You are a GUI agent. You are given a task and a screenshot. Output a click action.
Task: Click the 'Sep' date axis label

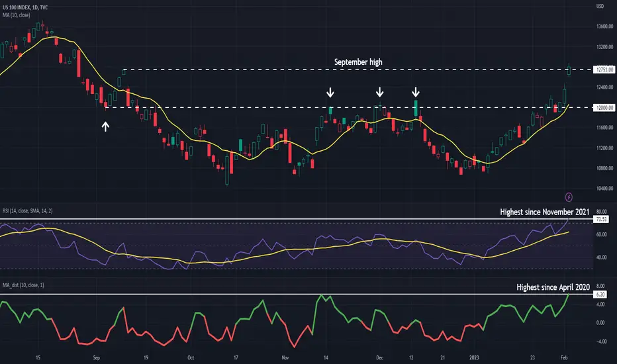[97, 357]
